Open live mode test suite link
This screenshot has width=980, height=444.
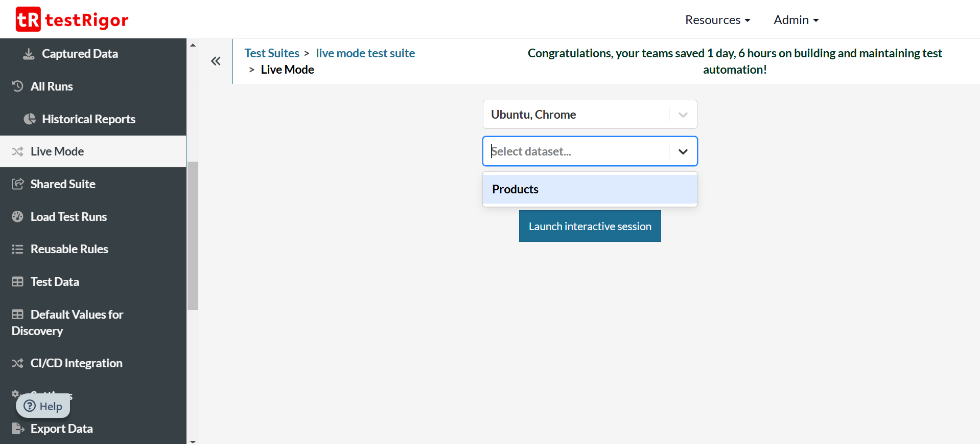click(365, 53)
